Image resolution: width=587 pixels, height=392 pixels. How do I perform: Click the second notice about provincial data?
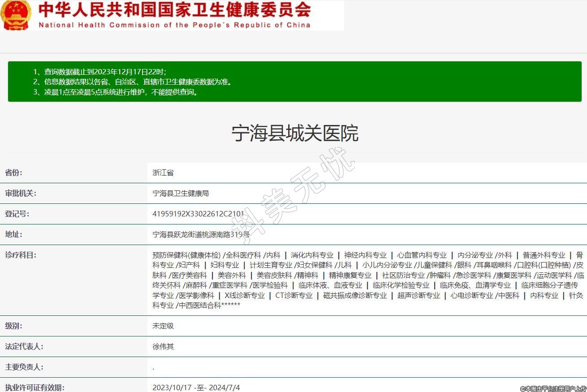(133, 82)
